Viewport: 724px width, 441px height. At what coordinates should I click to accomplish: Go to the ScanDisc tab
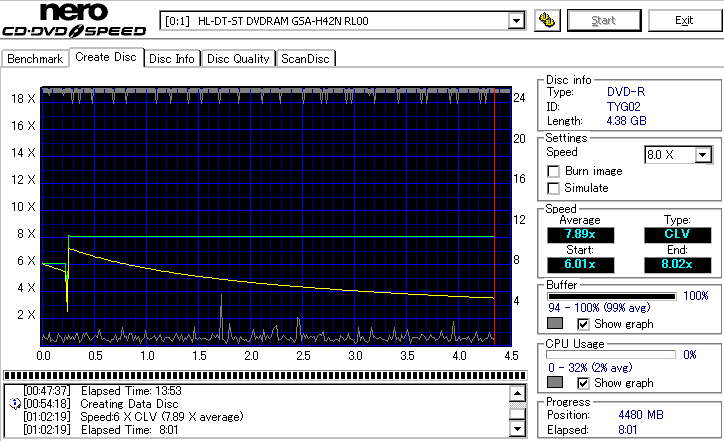pos(305,59)
